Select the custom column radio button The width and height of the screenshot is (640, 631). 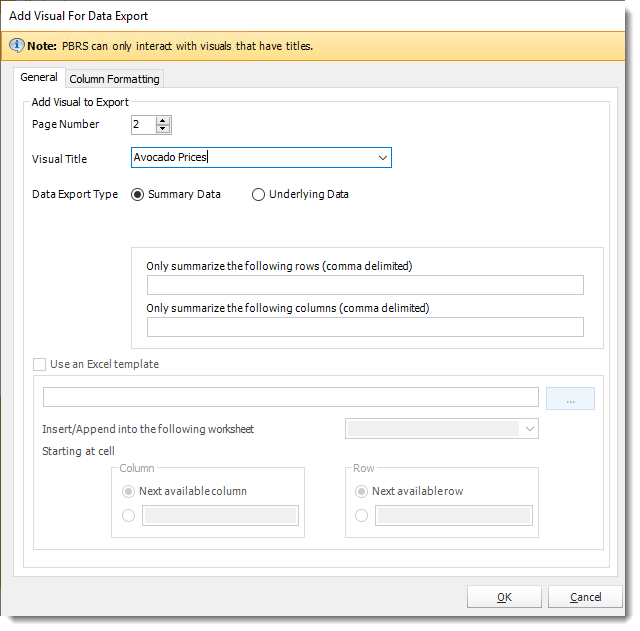[x=129, y=515]
